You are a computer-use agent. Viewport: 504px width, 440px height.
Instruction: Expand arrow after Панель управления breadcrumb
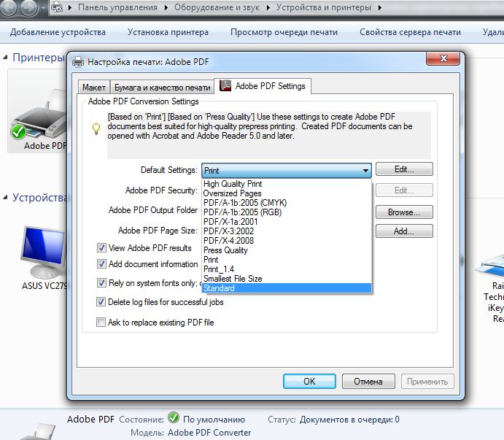(166, 7)
